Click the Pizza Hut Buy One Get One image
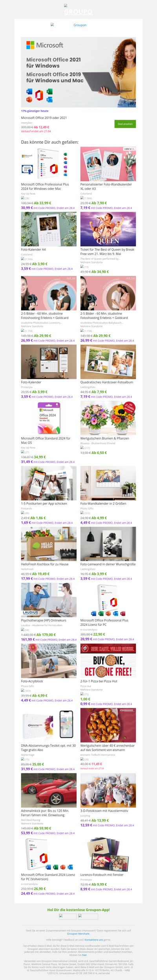 108,661
